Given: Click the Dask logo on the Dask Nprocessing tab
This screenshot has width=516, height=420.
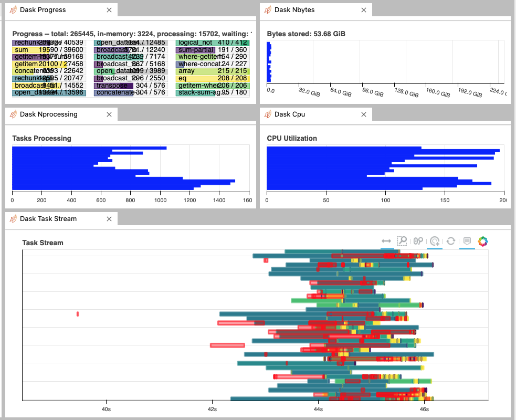Looking at the screenshot, I should tap(13, 114).
